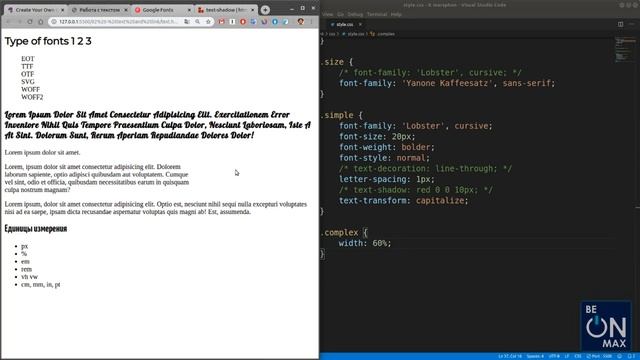Click the Lobster font bold paragraph
The height and width of the screenshot is (360, 640).
click(158, 125)
